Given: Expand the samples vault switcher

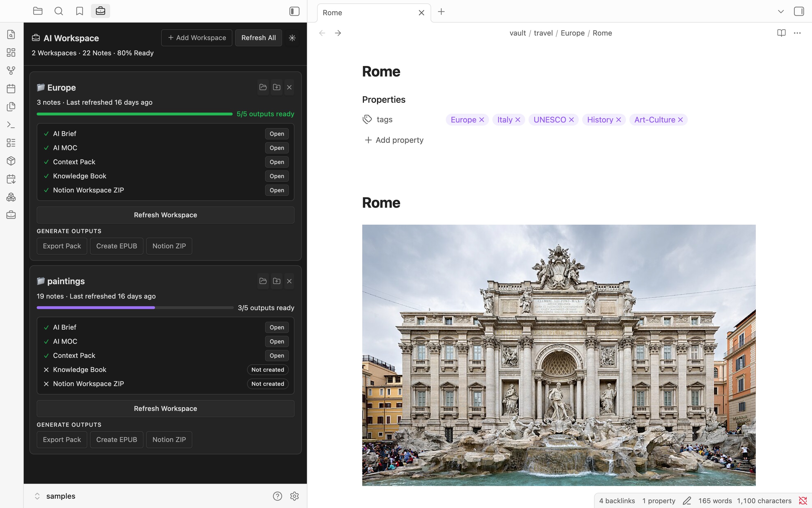Looking at the screenshot, I should point(55,496).
